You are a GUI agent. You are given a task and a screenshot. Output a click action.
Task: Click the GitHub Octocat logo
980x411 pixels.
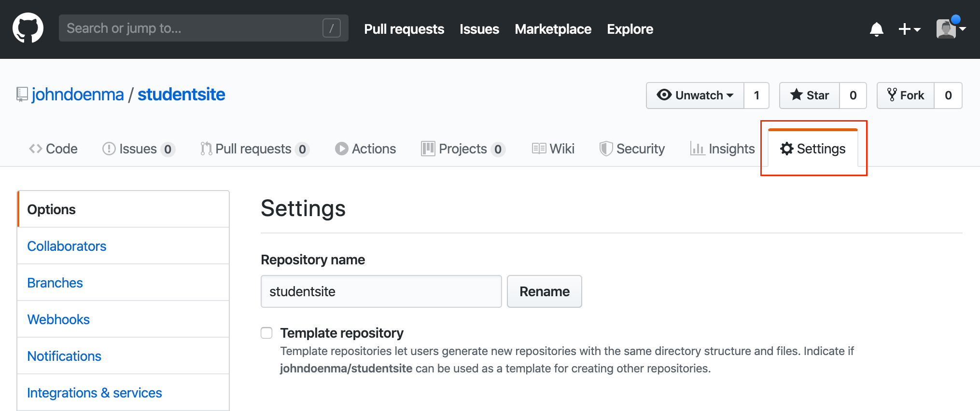click(x=28, y=28)
